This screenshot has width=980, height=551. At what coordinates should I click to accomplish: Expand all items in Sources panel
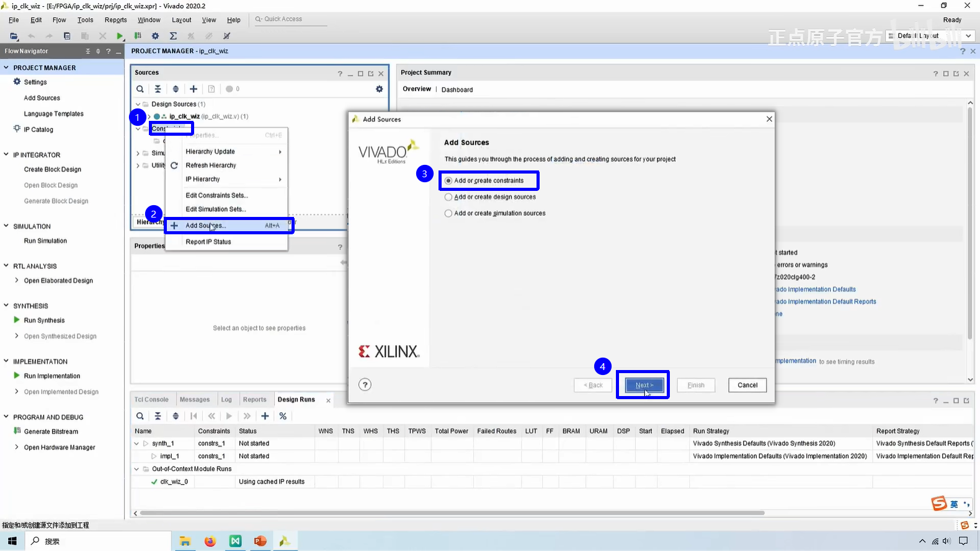point(176,89)
